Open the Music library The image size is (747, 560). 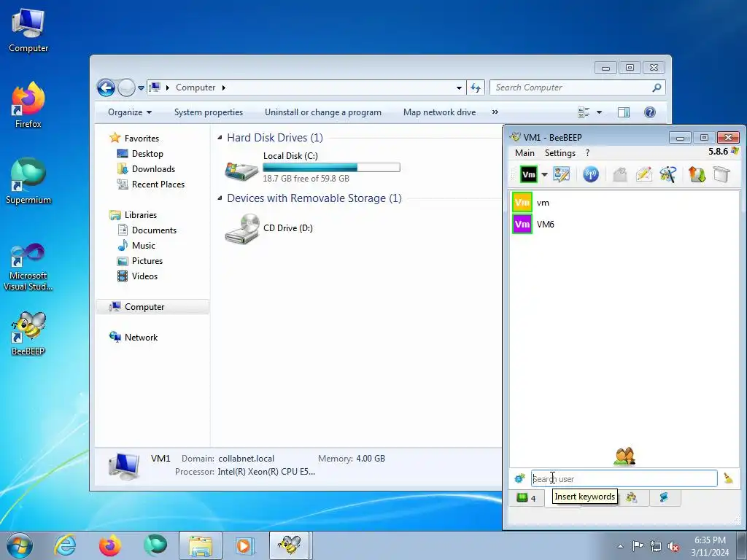pyautogui.click(x=144, y=245)
